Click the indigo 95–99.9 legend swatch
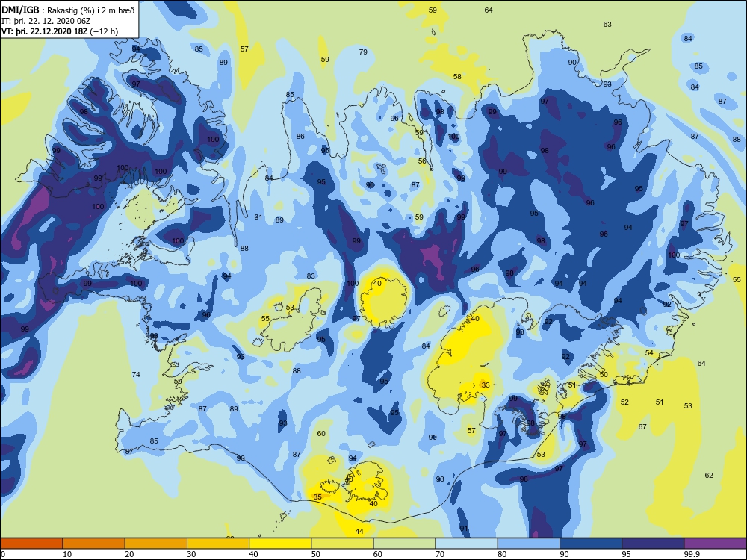Viewport: 747px width, 560px height. (653, 544)
